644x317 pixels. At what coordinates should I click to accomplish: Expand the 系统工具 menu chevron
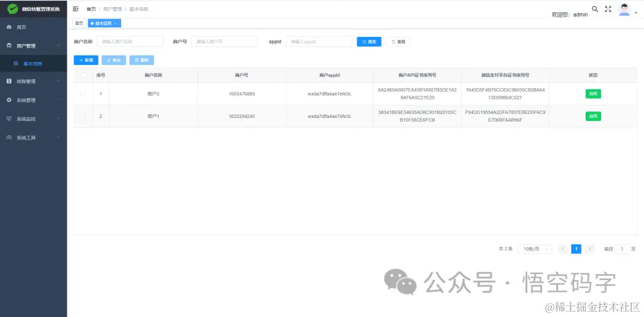58,138
